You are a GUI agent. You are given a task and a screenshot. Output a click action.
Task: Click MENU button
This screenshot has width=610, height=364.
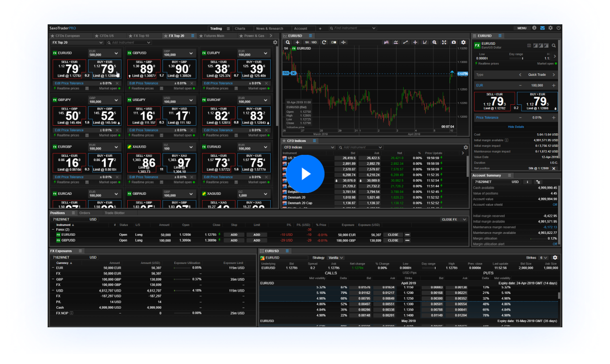(522, 28)
